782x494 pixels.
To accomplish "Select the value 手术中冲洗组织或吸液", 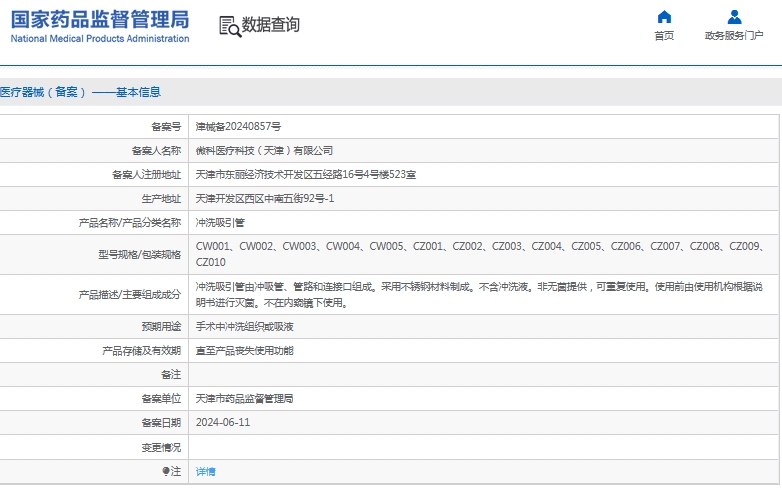I will 244,327.
